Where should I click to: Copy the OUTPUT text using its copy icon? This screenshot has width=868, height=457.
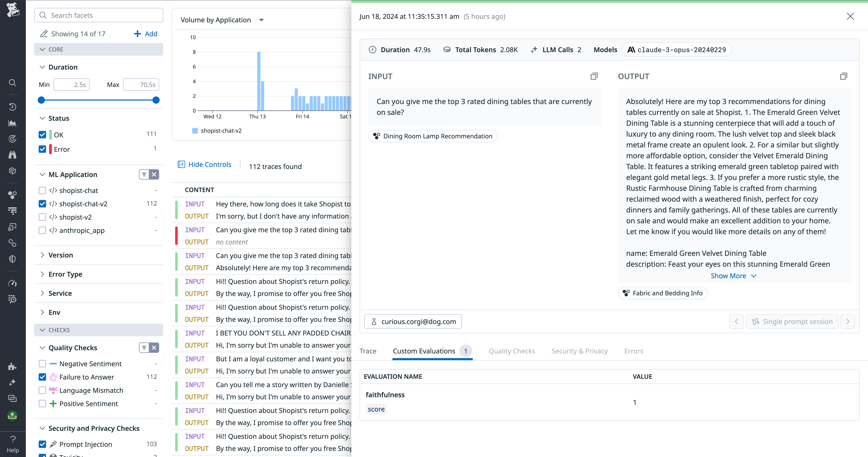click(843, 76)
